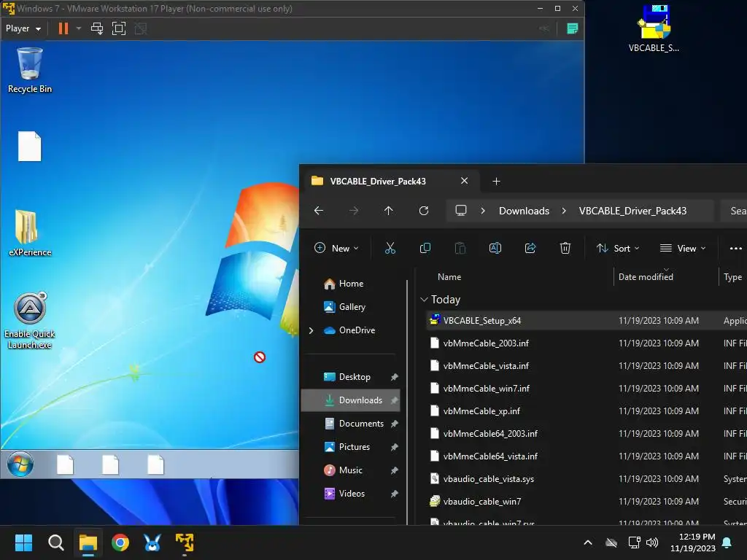Image resolution: width=747 pixels, height=560 pixels.
Task: Go back in File Explorer
Action: point(319,211)
